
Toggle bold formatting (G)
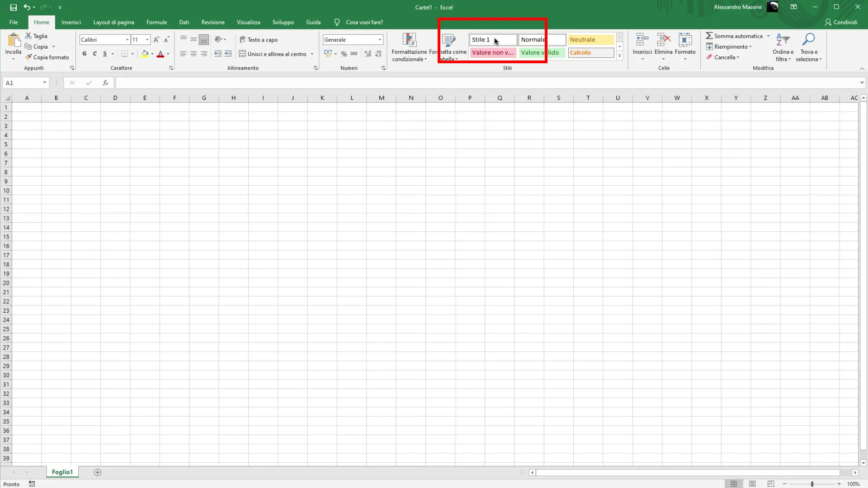[x=84, y=54]
